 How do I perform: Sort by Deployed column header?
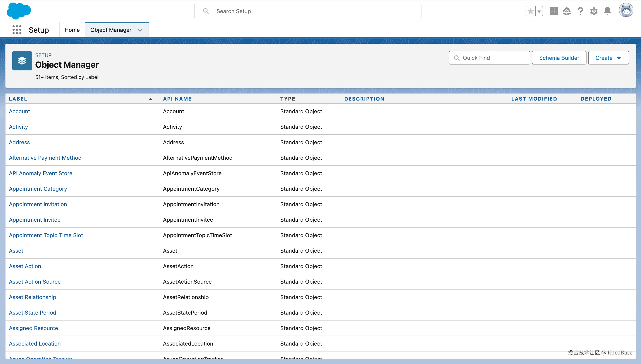(x=596, y=99)
